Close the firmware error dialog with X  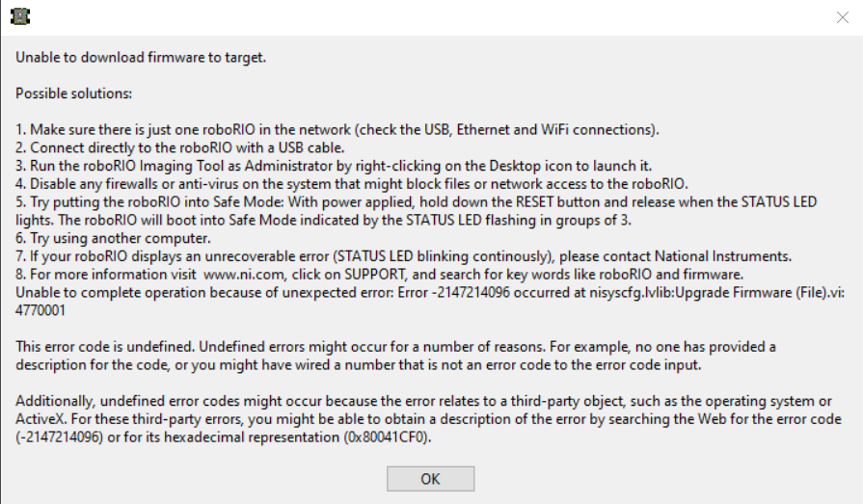tap(842, 17)
